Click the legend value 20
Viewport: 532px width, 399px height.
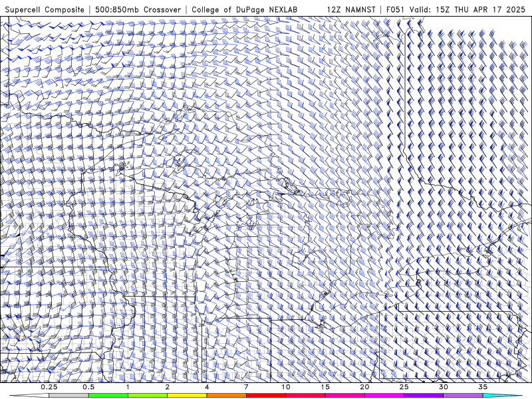[364, 387]
